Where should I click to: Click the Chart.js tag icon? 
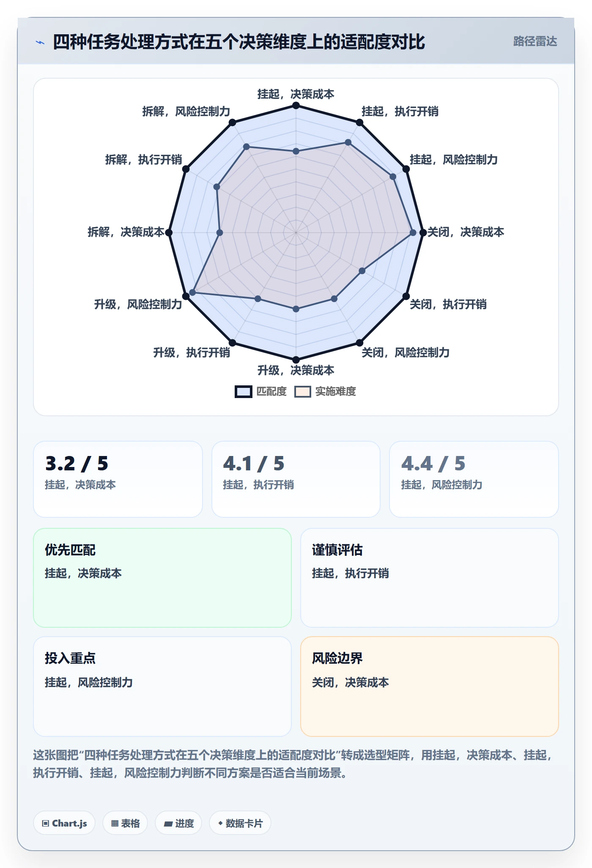[x=46, y=823]
